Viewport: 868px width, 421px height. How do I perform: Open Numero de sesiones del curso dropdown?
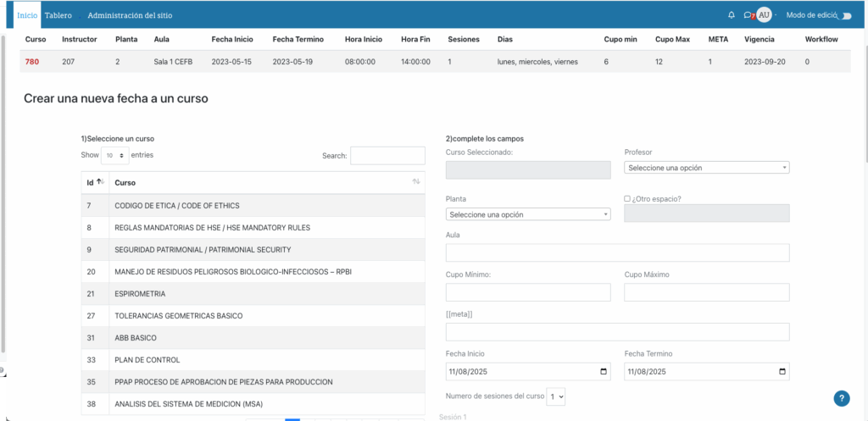point(556,396)
